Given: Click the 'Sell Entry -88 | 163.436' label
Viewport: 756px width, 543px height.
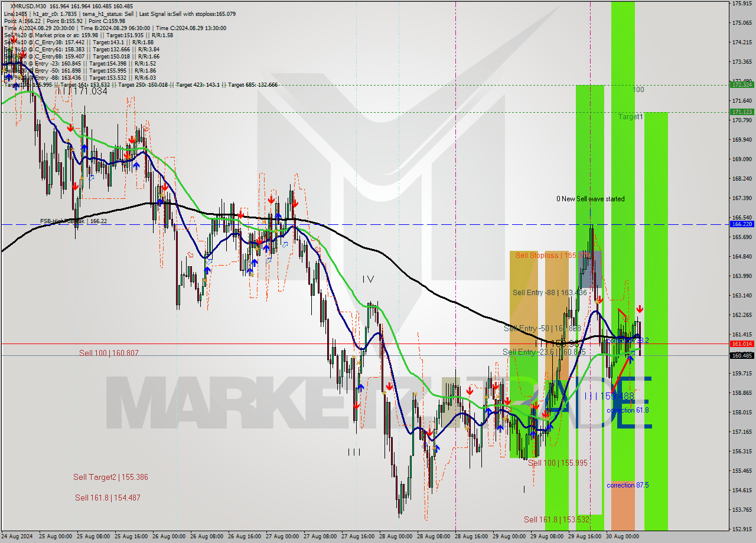Looking at the screenshot, I should click(x=549, y=292).
